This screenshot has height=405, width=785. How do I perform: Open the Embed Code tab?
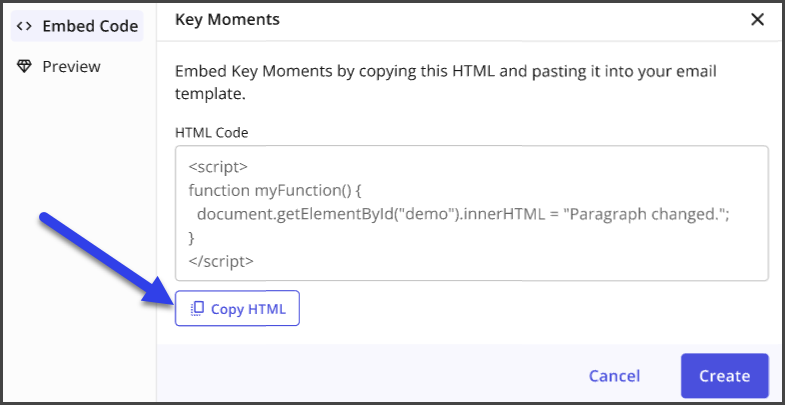(77, 26)
